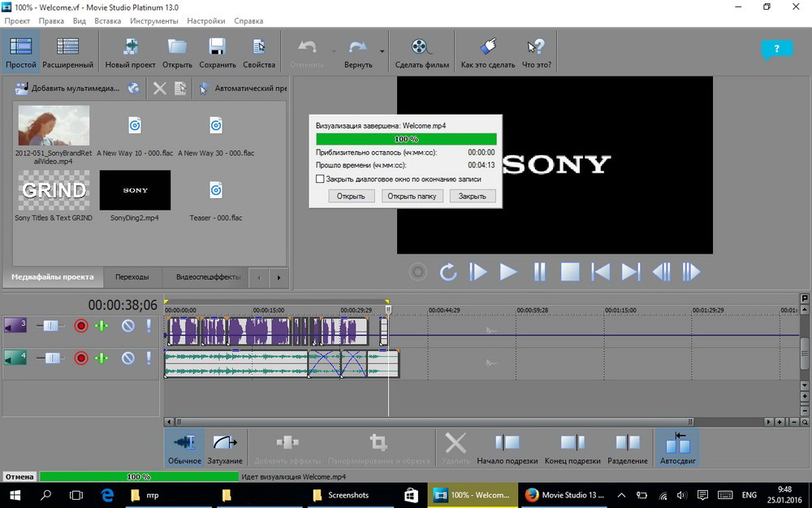Click Начало подрезки (trim start)
The image size is (812, 508).
[x=508, y=448]
